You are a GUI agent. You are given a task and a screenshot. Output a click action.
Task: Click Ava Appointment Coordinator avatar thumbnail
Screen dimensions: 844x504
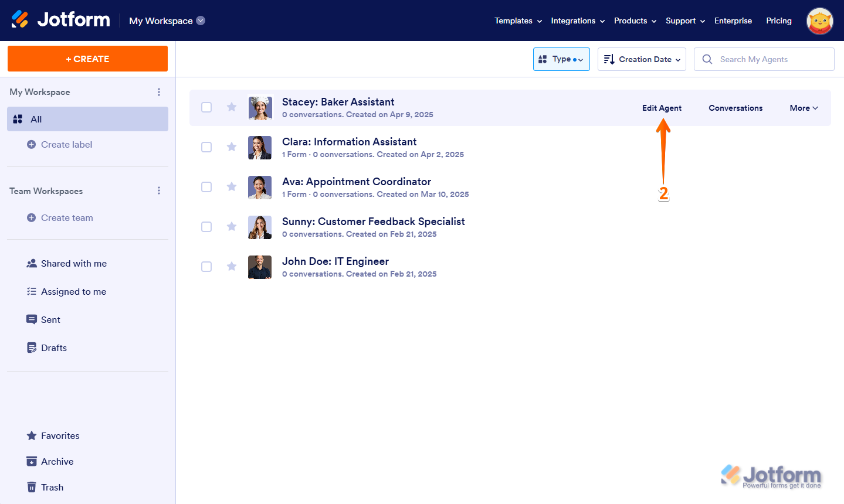[260, 188]
